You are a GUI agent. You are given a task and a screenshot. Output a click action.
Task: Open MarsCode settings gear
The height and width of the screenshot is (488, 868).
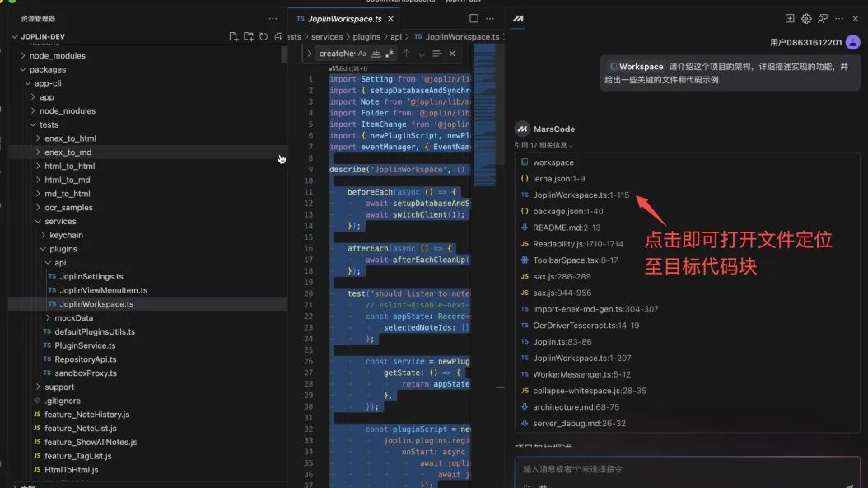(x=806, y=18)
